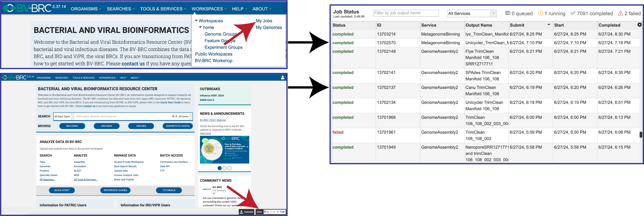644x216 pixels.
Task: Click job ID 13703214 in the table
Action: [x=386, y=34]
